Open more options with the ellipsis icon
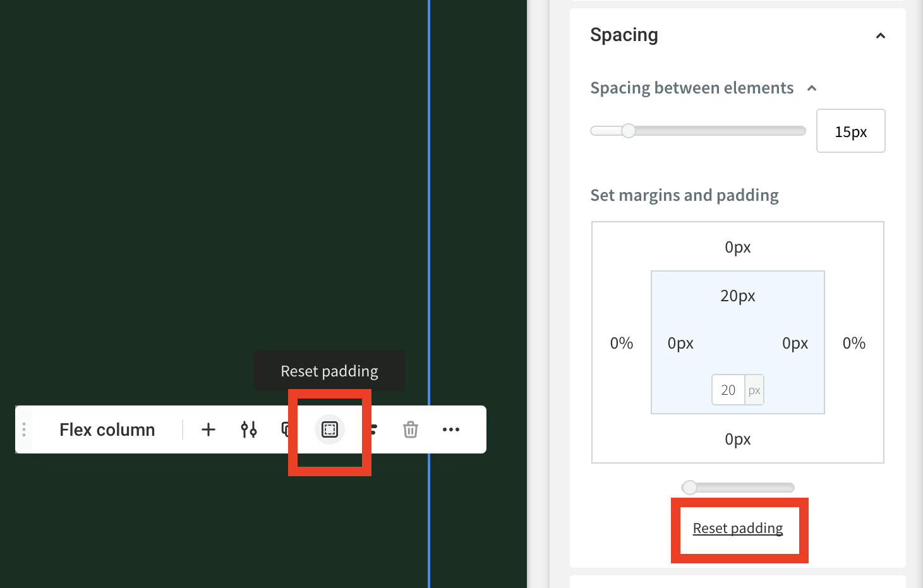This screenshot has width=923, height=588. [x=450, y=429]
